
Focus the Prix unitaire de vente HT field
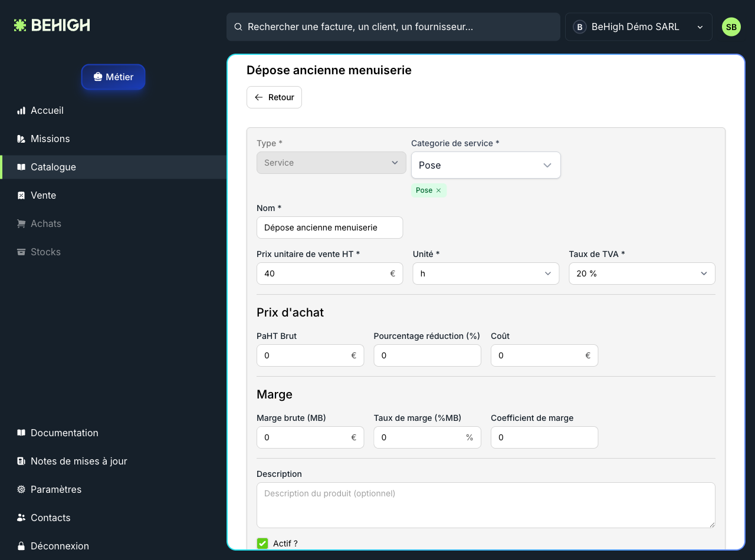click(x=330, y=274)
